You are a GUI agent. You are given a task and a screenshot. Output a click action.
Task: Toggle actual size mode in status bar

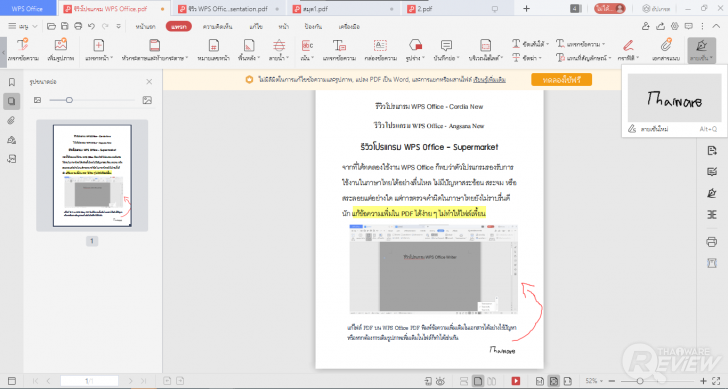(x=540, y=381)
